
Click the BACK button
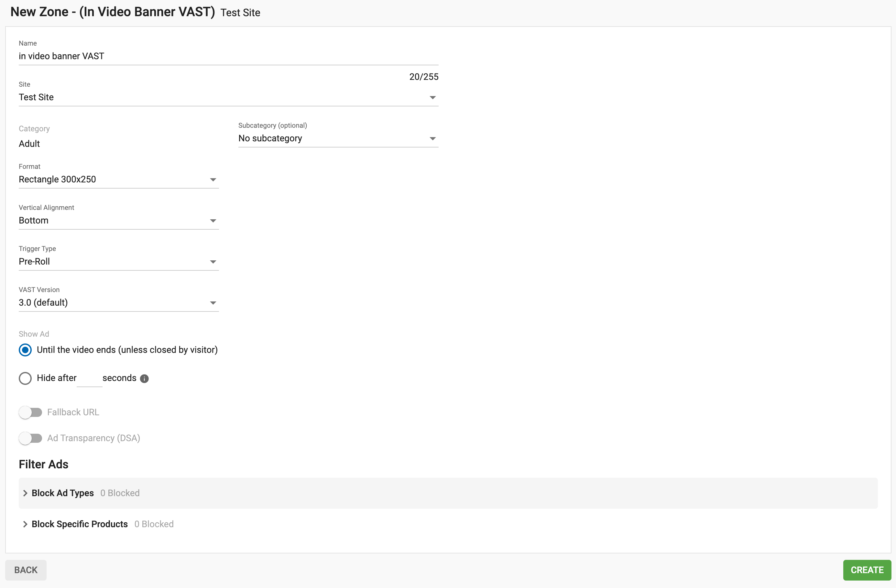coord(26,570)
